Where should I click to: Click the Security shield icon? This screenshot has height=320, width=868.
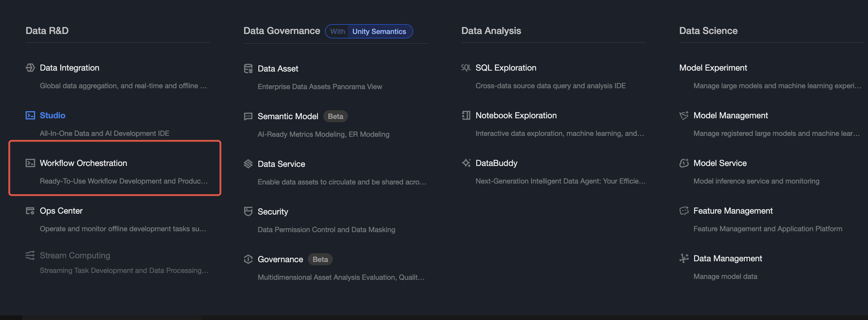point(248,212)
